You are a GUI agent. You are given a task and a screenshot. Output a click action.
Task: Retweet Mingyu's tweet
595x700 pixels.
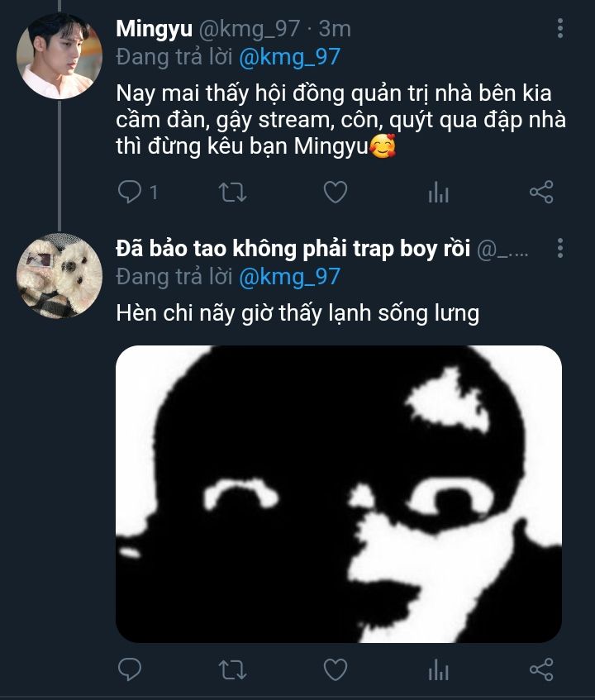pyautogui.click(x=231, y=193)
